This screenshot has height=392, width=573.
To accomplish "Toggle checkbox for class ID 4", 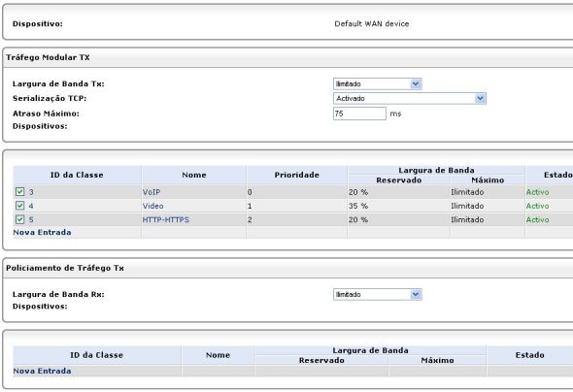I will (x=19, y=206).
